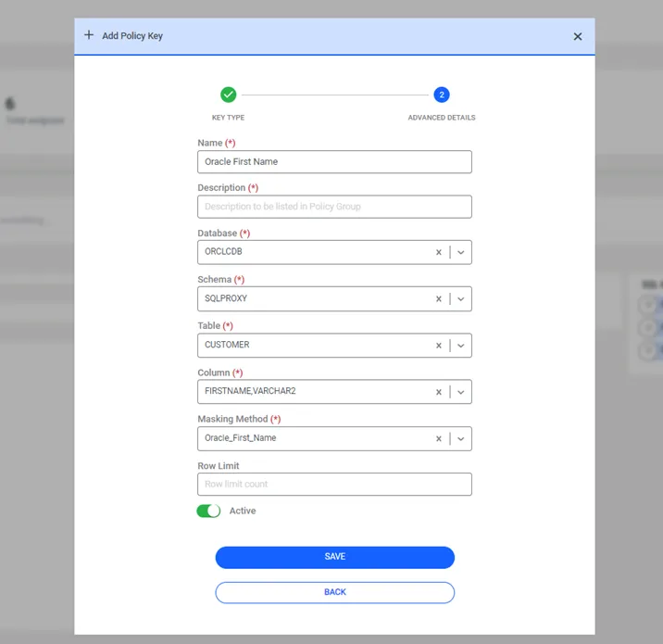
Task: Click the ADVANCED DETAILS step label
Action: [442, 118]
